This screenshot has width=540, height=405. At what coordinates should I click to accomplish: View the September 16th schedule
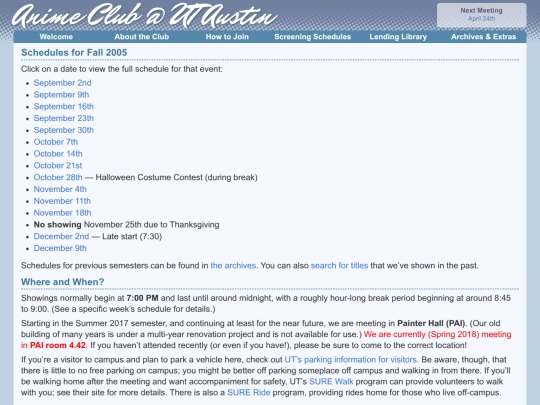tap(64, 106)
